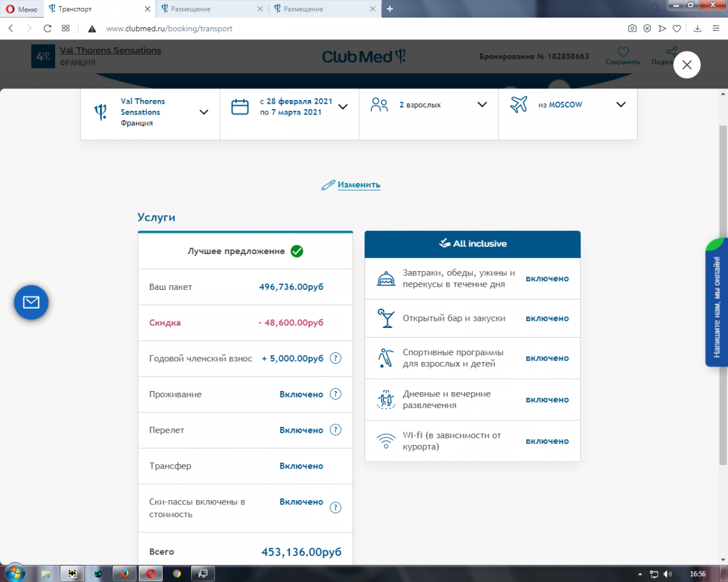
Task: Open the ad blocker shield icon
Action: point(647,28)
